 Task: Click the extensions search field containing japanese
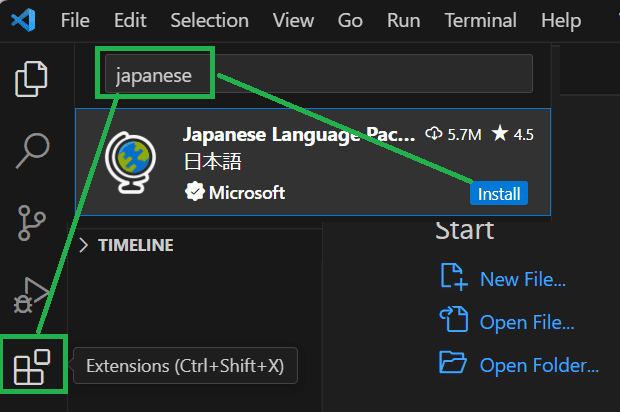click(x=319, y=74)
